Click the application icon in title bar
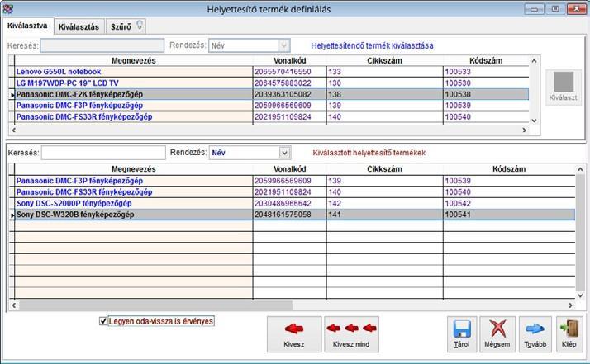 click(8, 8)
